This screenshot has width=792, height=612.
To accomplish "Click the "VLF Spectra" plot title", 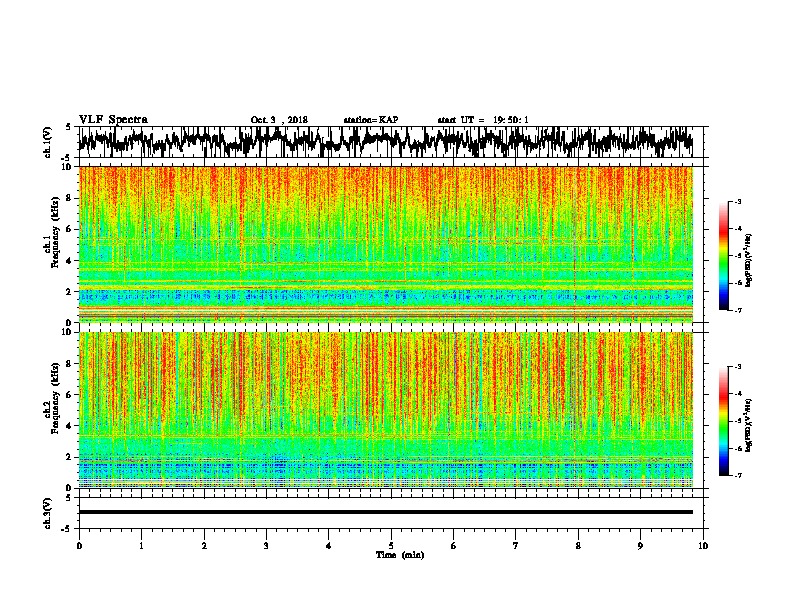I will click(113, 119).
